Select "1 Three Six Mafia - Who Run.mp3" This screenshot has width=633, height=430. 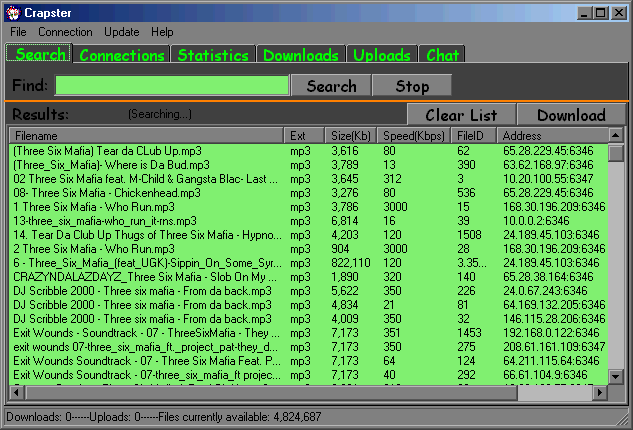[x=308, y=207]
